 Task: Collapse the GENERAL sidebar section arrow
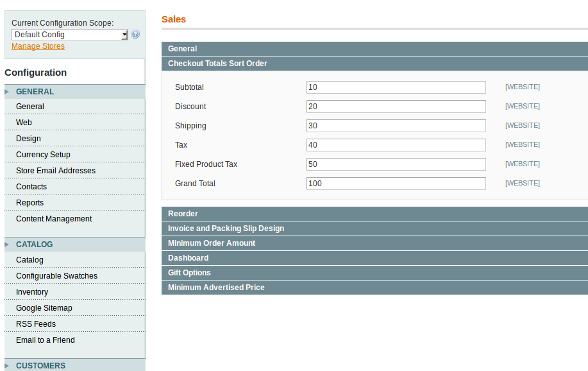click(x=8, y=92)
